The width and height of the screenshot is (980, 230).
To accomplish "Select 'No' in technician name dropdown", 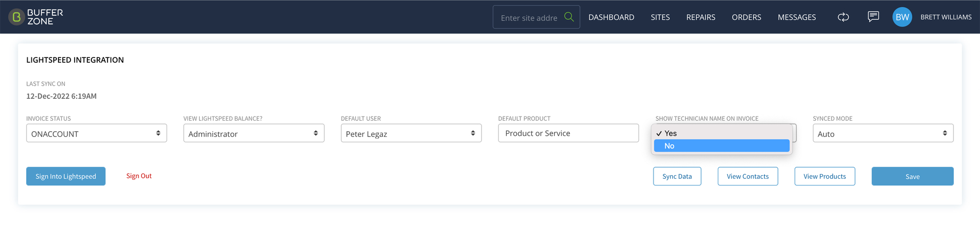I will click(x=721, y=146).
